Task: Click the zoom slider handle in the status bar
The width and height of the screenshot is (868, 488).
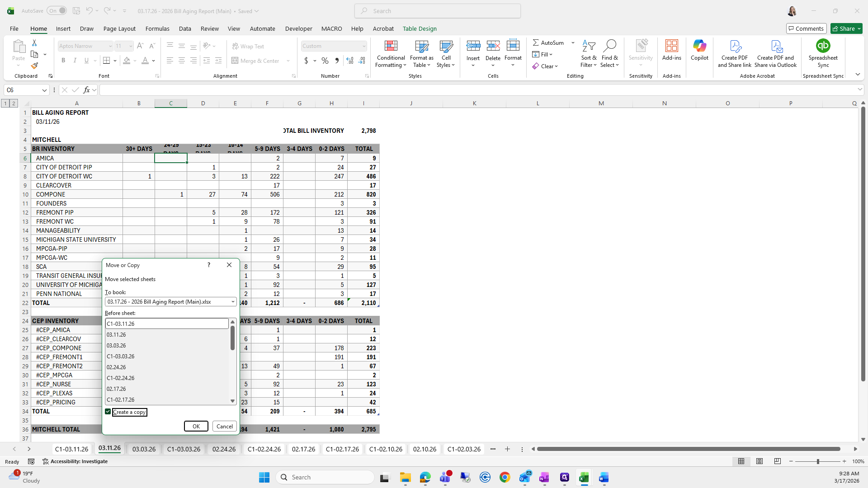Action: pos(817,461)
